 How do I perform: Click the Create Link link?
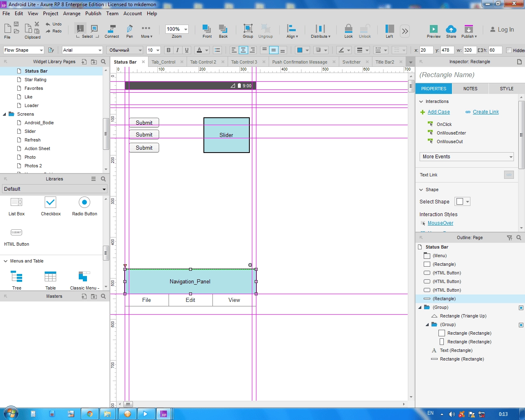pyautogui.click(x=486, y=112)
